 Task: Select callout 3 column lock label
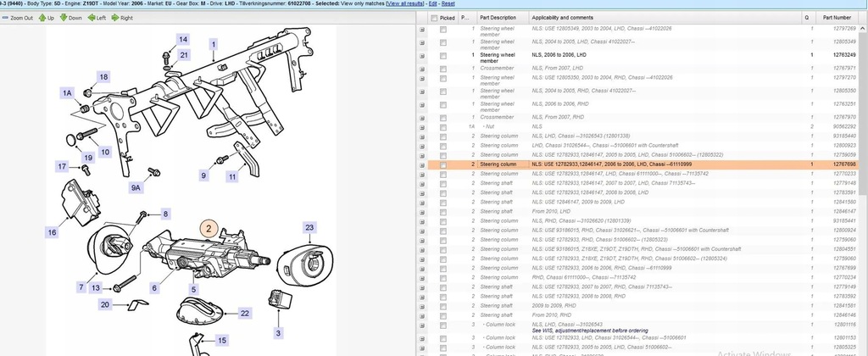(278, 333)
